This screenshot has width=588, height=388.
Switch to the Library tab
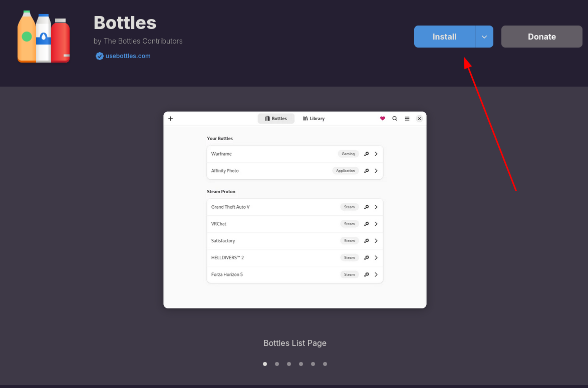click(314, 119)
